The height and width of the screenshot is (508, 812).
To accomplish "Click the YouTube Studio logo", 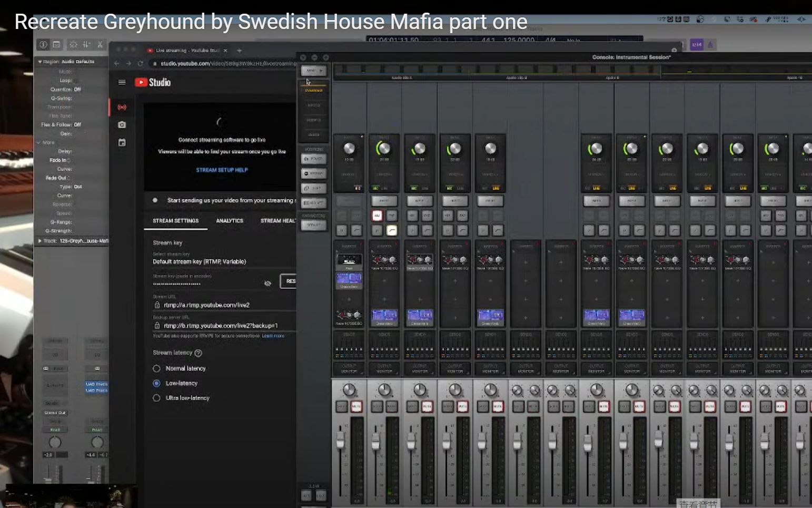I will point(153,82).
